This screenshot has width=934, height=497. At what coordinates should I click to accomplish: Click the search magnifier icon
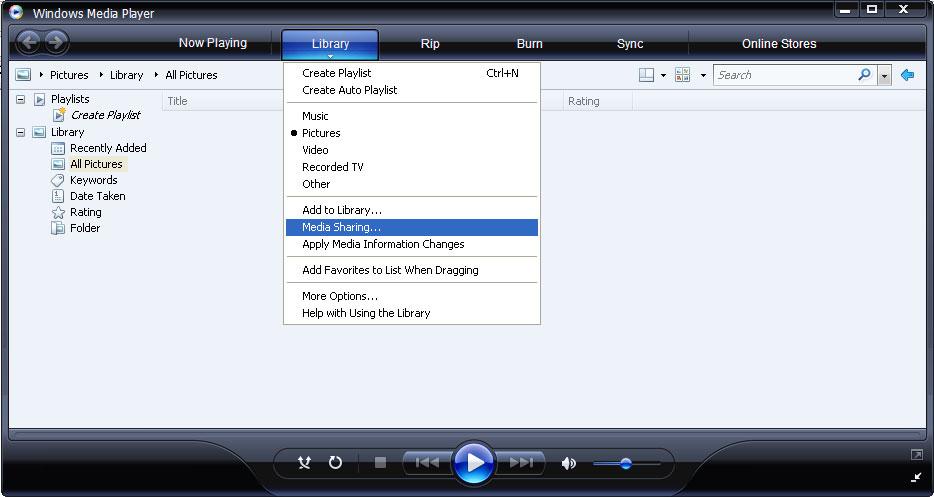[x=864, y=74]
